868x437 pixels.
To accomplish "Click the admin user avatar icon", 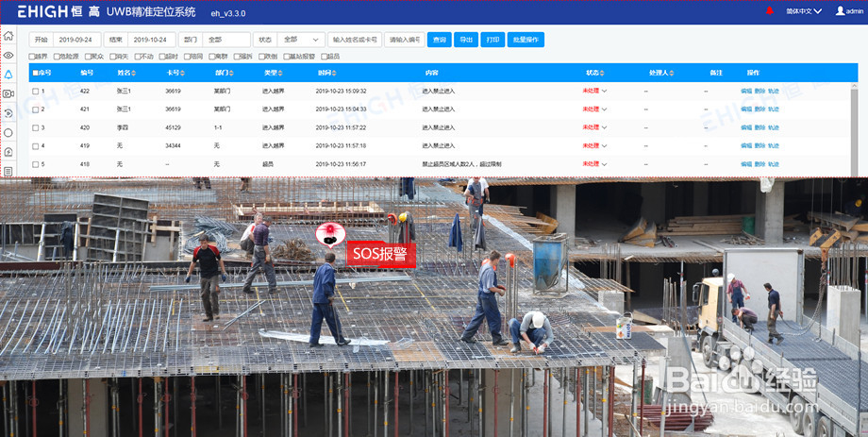I will coord(841,10).
